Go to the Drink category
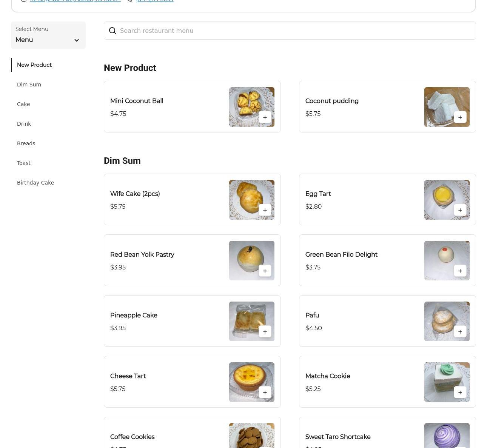Viewport: 487px width, 448px height. pos(24,124)
